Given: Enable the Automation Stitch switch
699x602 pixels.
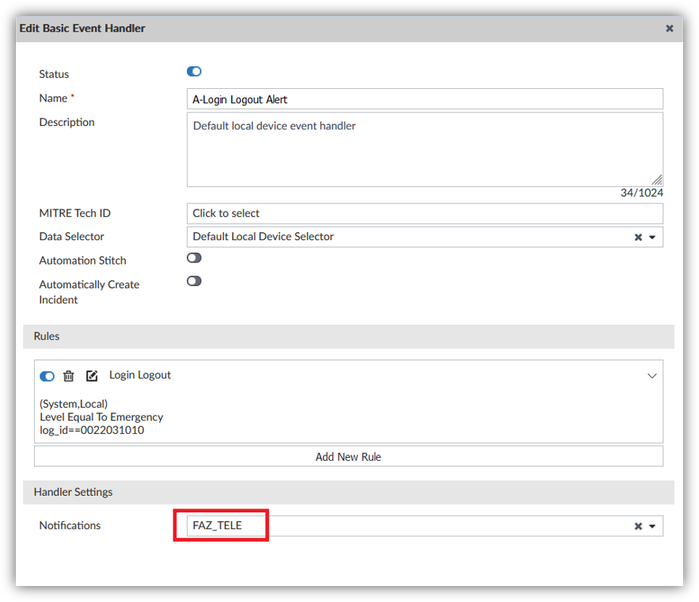Looking at the screenshot, I should coord(194,258).
